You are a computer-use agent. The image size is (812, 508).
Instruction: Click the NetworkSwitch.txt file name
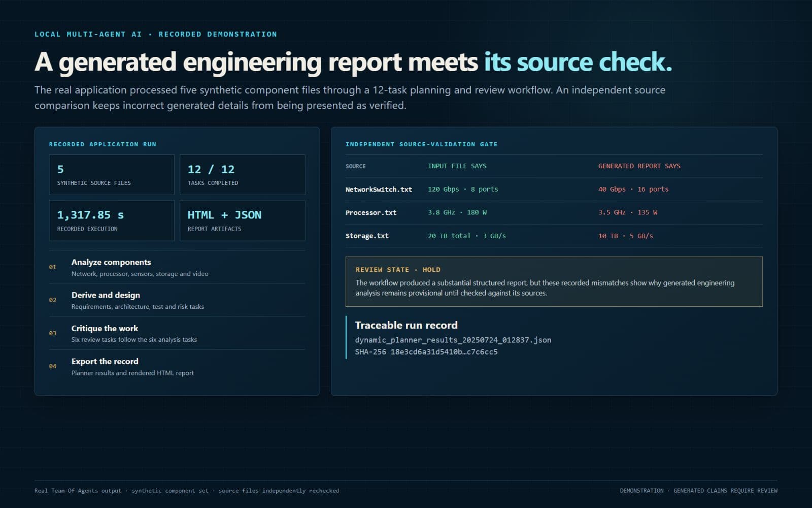click(379, 189)
